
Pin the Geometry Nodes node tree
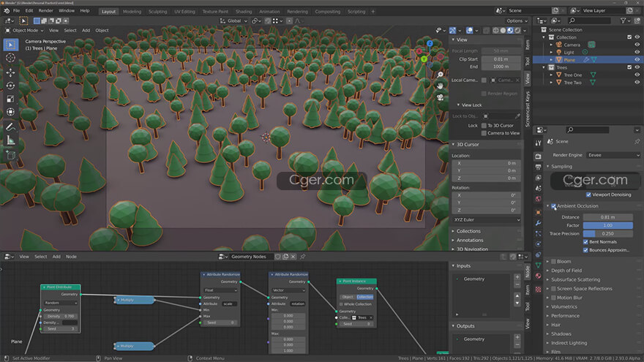pos(303,257)
